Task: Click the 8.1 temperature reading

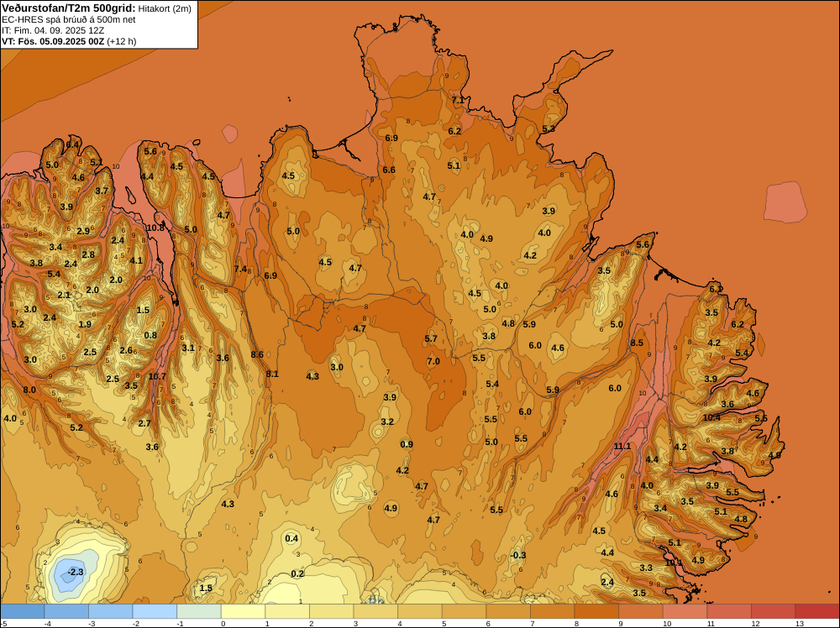Action: click(272, 374)
